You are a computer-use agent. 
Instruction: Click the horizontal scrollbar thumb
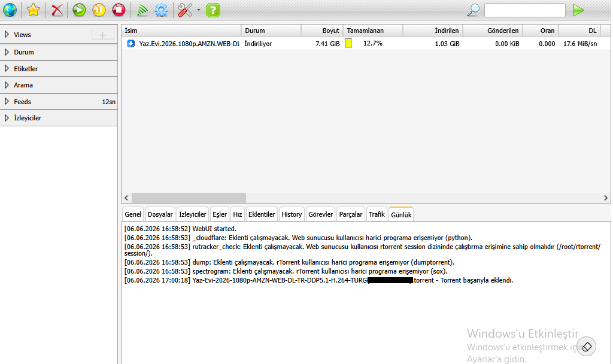[x=189, y=198]
